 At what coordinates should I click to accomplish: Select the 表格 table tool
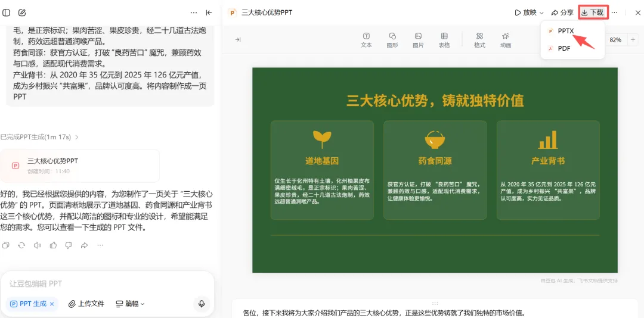[444, 40]
